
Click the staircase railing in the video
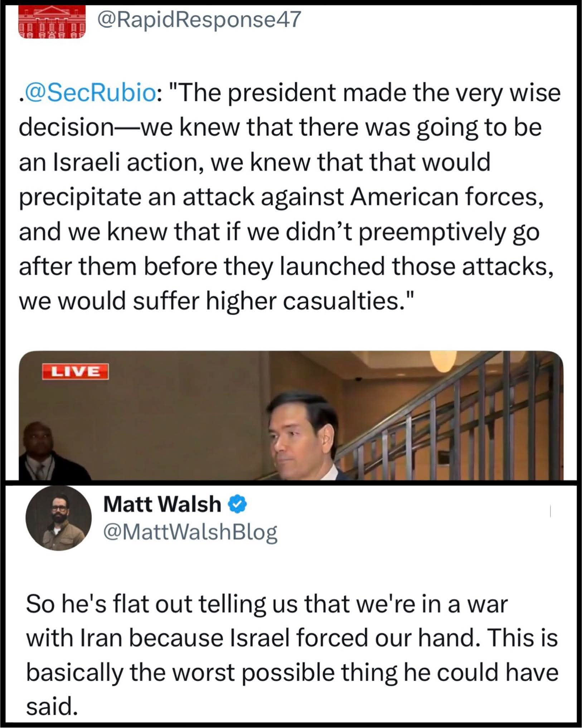[447, 423]
